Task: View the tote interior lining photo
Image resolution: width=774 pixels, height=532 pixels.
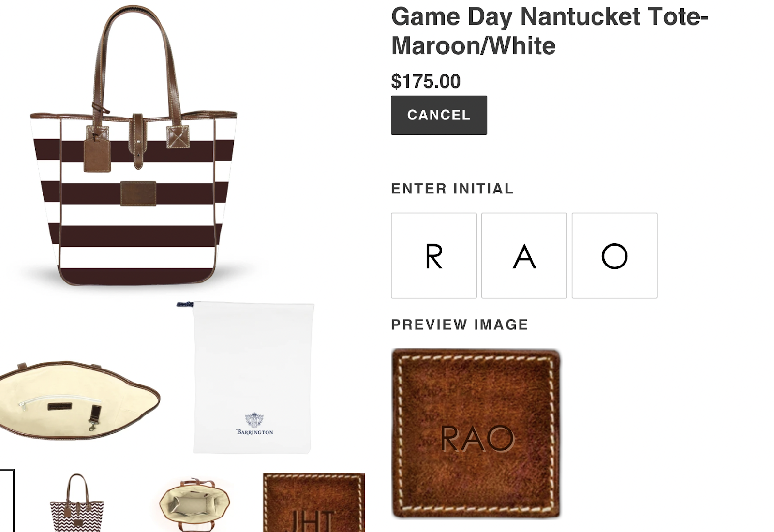Action: pyautogui.click(x=80, y=400)
